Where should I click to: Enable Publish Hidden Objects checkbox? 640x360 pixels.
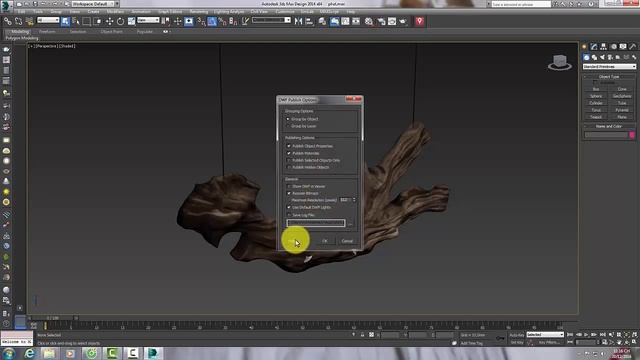pos(289,167)
